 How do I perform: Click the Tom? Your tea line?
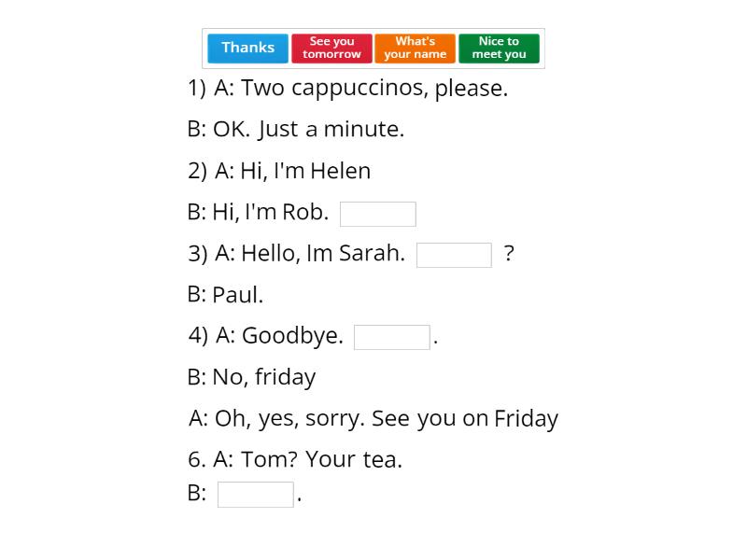(295, 460)
